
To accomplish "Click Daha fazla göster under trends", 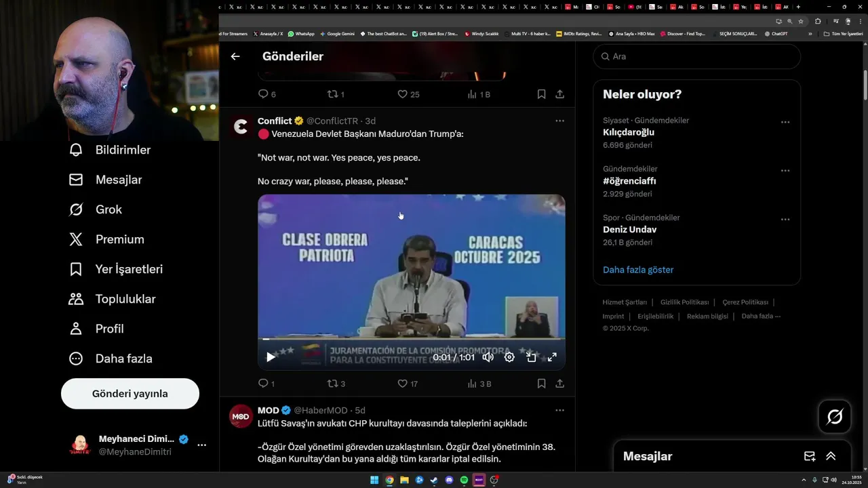I will coord(638,270).
